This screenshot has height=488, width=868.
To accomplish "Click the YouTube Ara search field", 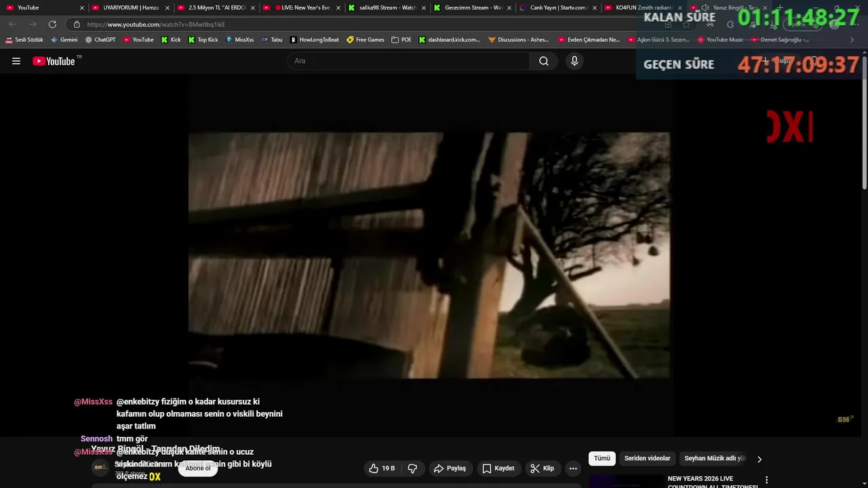I will tap(409, 61).
